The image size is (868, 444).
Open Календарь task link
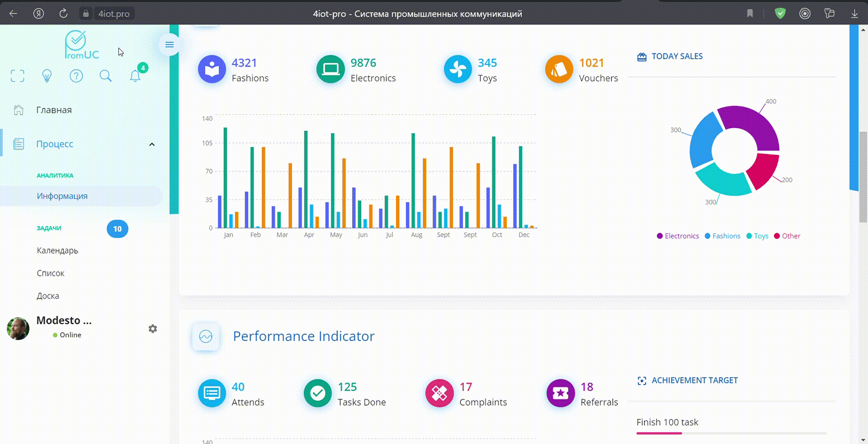(x=57, y=250)
